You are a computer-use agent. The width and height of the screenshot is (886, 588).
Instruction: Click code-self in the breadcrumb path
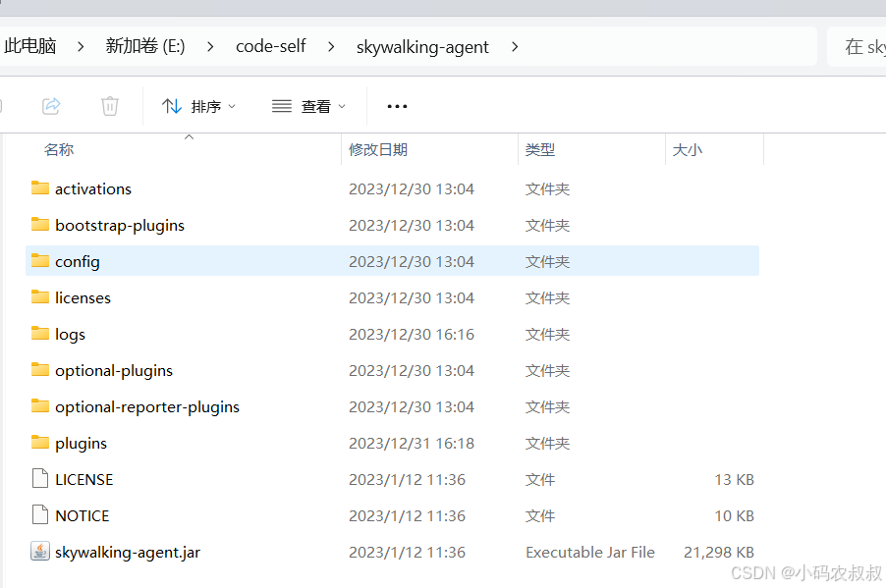[271, 46]
